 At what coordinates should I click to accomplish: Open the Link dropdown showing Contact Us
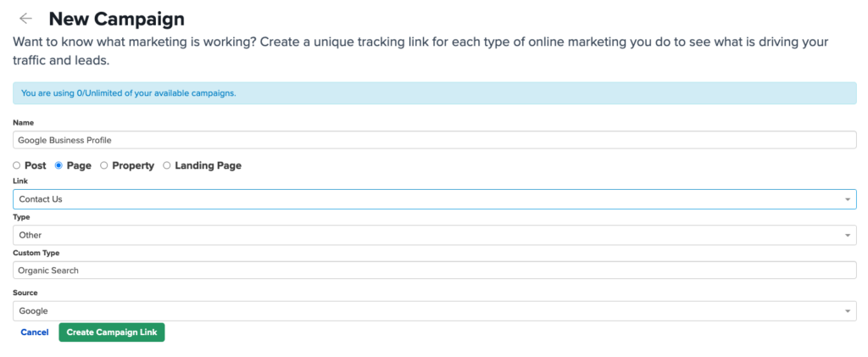[x=435, y=199]
